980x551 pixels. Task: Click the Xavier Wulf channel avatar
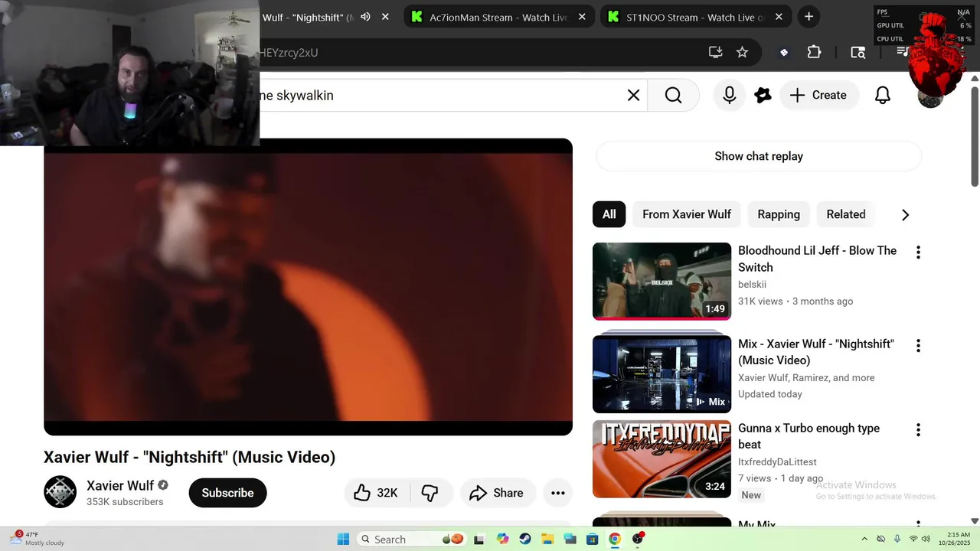60,492
